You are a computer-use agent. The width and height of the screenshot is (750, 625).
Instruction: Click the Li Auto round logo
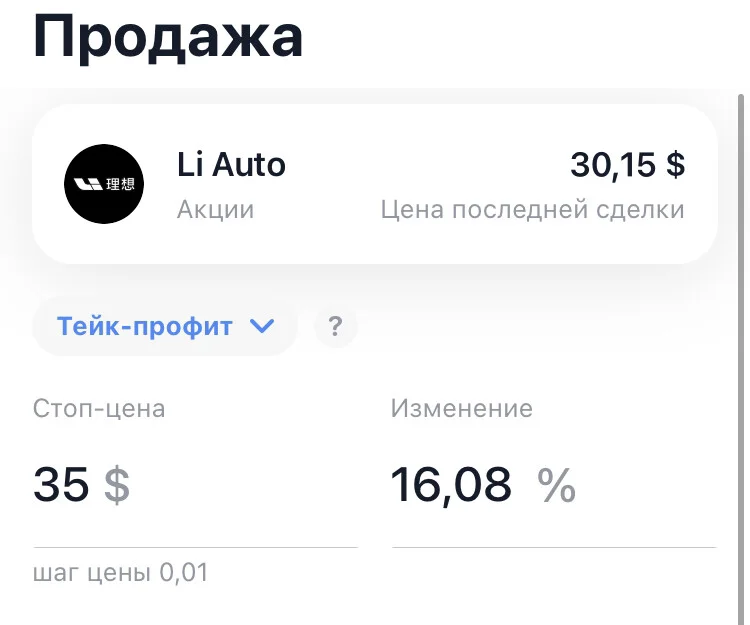(104, 184)
